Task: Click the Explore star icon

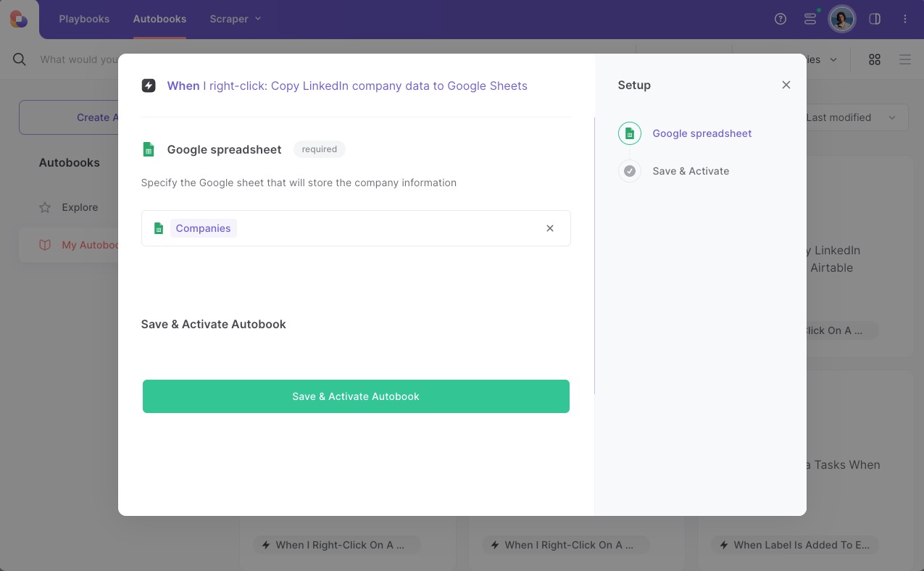Action: [45, 207]
